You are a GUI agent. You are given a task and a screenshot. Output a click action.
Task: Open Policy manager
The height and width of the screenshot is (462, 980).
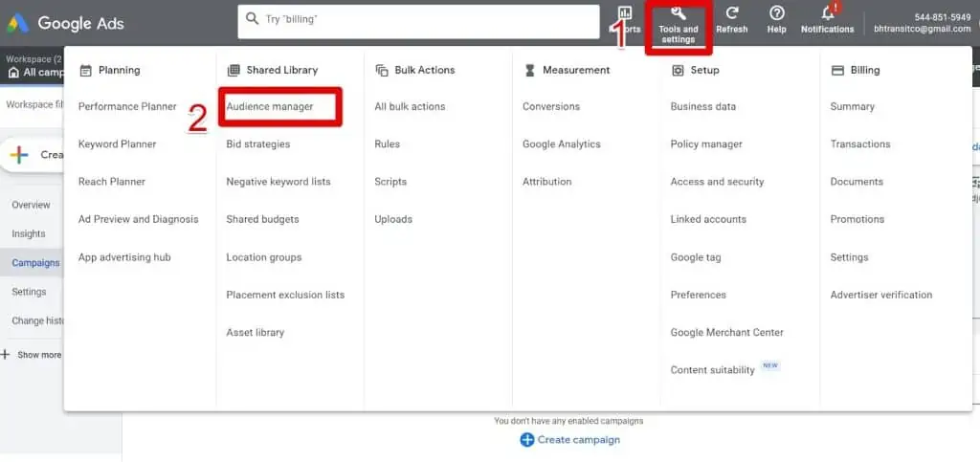706,144
